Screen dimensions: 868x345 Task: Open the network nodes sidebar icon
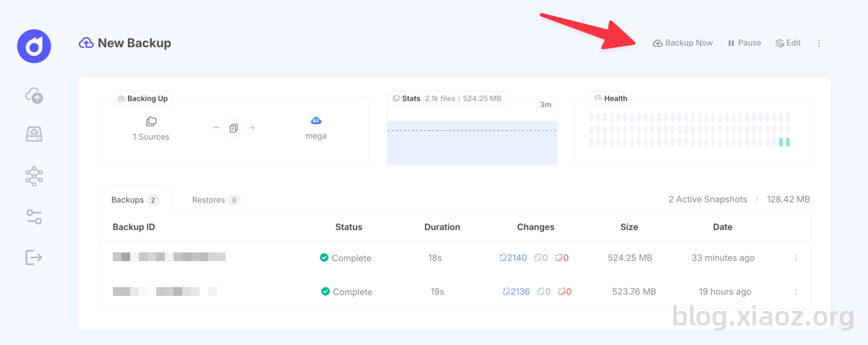[x=34, y=176]
